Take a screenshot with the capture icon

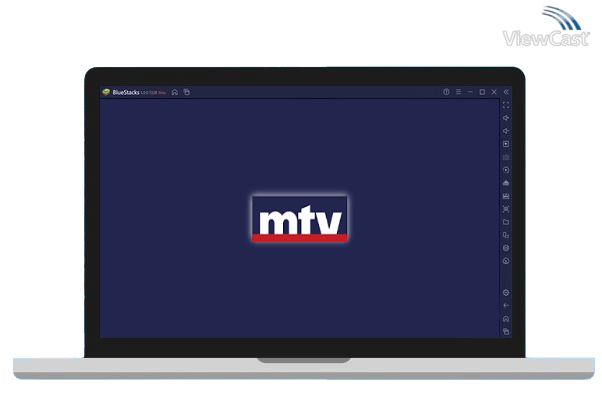point(506,209)
